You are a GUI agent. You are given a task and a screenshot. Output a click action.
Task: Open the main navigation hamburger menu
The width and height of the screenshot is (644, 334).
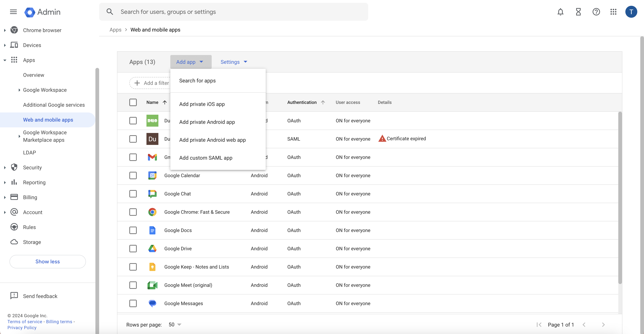tap(13, 12)
